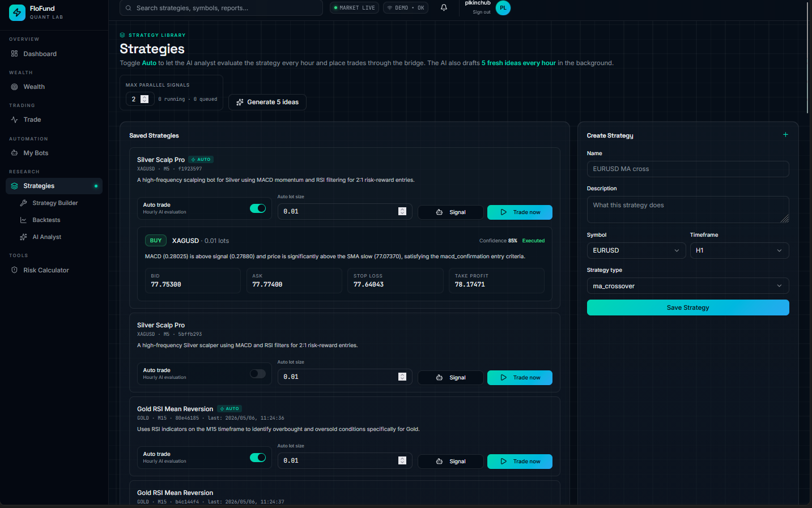
Task: Click the Strategy Library header icon
Action: [x=122, y=35]
